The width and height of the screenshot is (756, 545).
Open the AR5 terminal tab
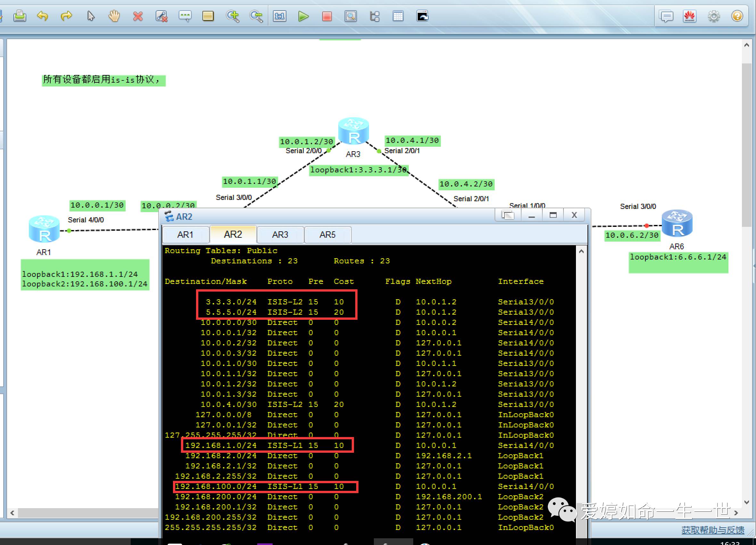327,235
